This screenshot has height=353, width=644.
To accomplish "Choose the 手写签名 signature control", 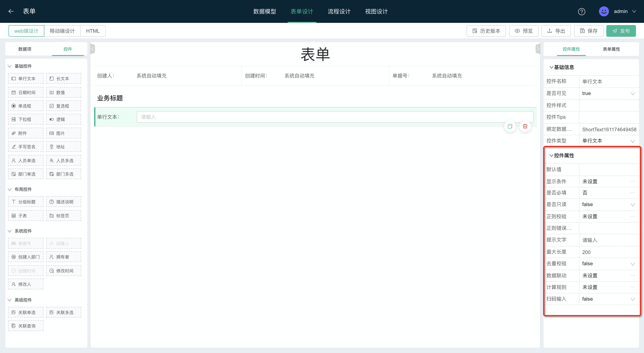I will tap(26, 147).
